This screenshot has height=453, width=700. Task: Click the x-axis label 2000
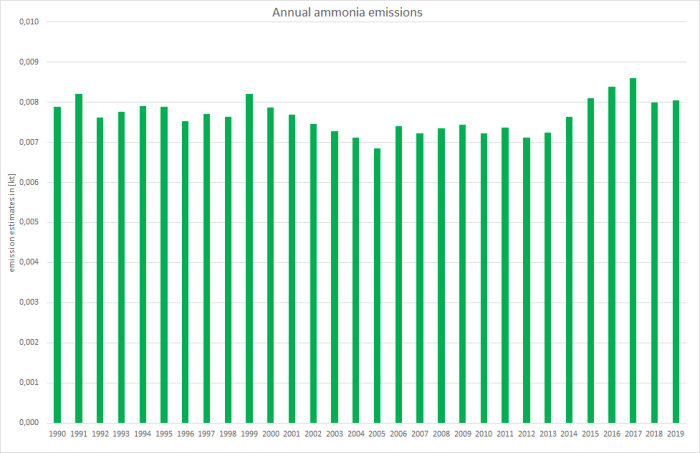270,435
